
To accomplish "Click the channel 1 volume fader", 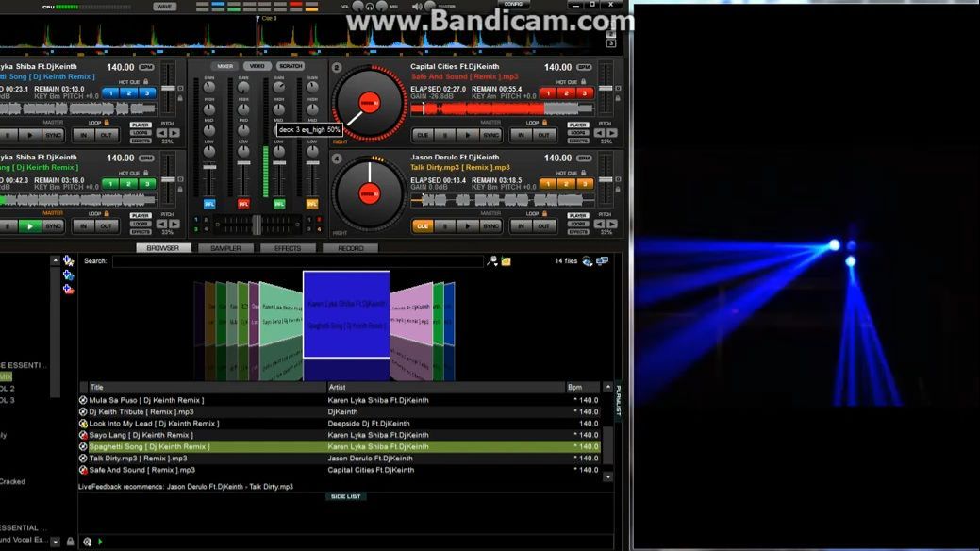I will coord(209,168).
